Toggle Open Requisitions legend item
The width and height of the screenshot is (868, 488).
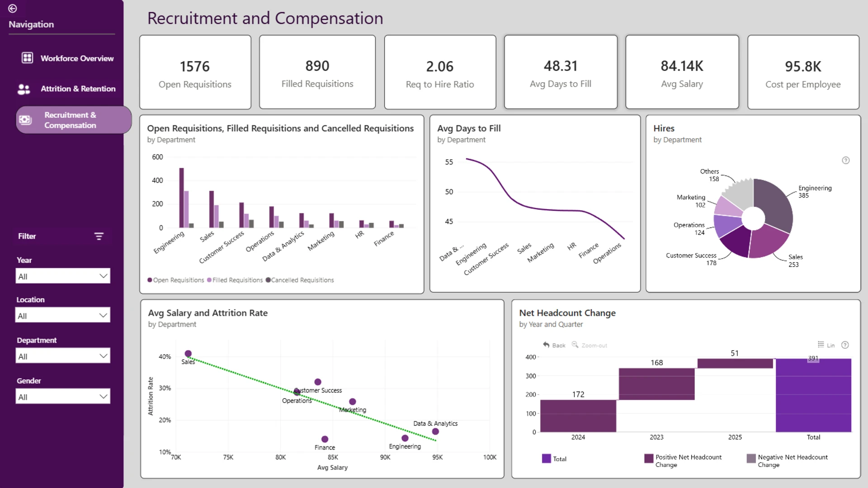tap(175, 280)
